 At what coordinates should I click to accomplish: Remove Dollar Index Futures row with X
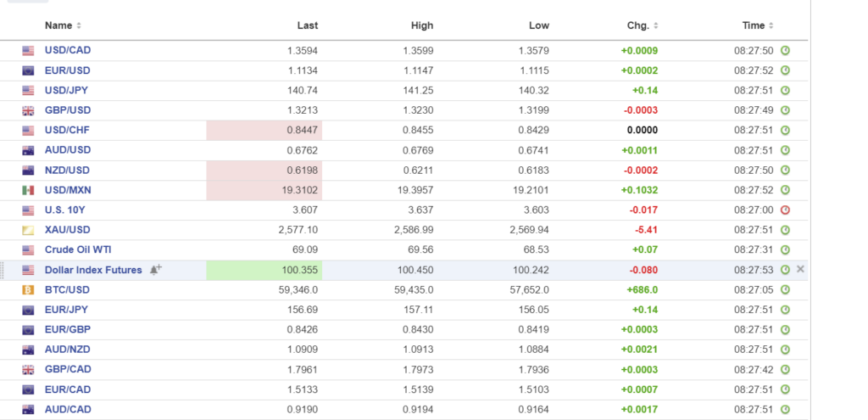[801, 270]
